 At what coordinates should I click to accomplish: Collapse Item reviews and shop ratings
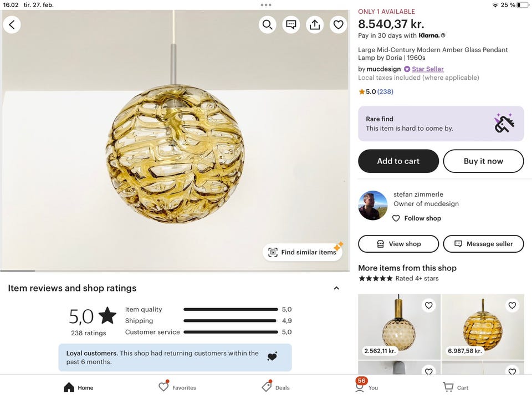pyautogui.click(x=336, y=288)
